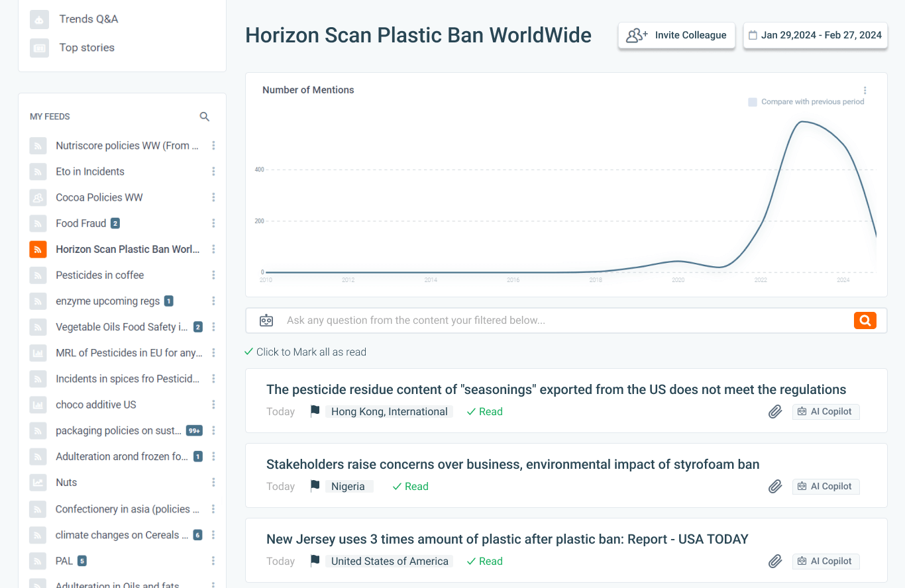
Task: Mark the Nigeria styrofoam article as unread
Action: [410, 486]
